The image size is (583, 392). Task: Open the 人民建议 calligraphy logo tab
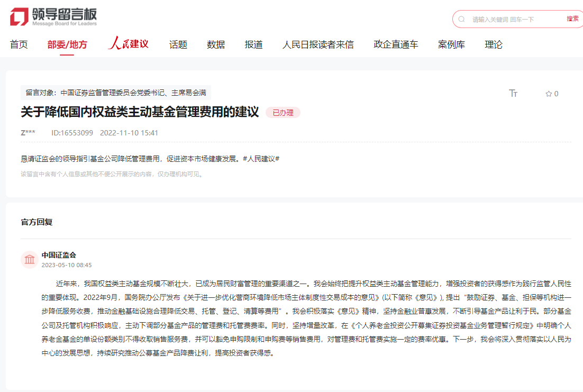(x=128, y=44)
